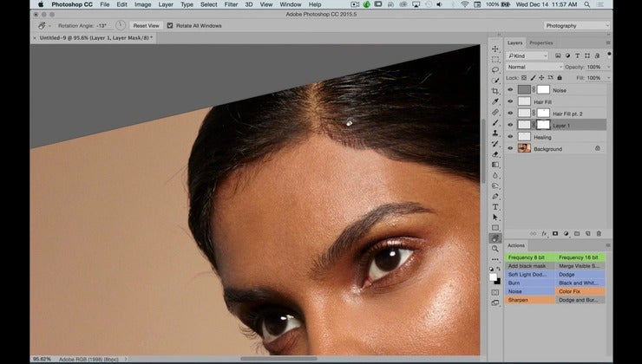
Task: Select the Rotate View hand tool
Action: tap(495, 238)
